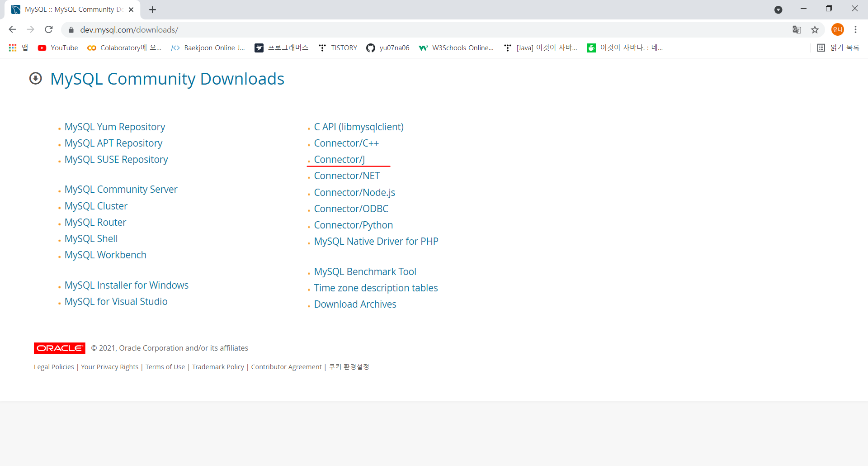Open MySQL APT Repository link
This screenshot has width=868, height=466.
(113, 143)
